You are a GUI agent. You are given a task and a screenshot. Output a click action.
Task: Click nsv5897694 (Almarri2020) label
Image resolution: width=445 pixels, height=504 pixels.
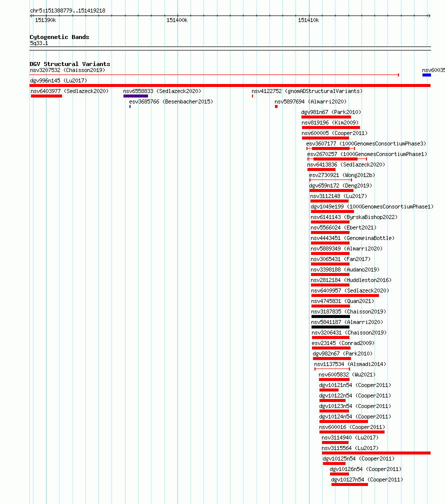click(x=310, y=101)
